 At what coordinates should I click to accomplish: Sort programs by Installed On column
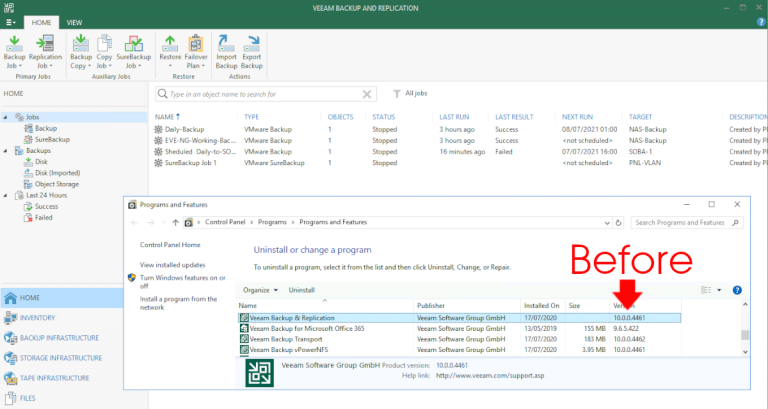point(542,305)
